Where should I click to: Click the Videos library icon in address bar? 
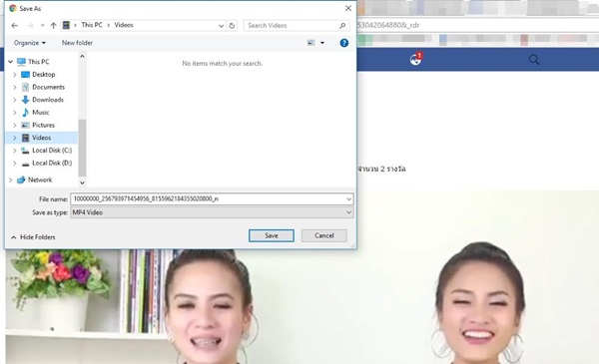[66, 25]
